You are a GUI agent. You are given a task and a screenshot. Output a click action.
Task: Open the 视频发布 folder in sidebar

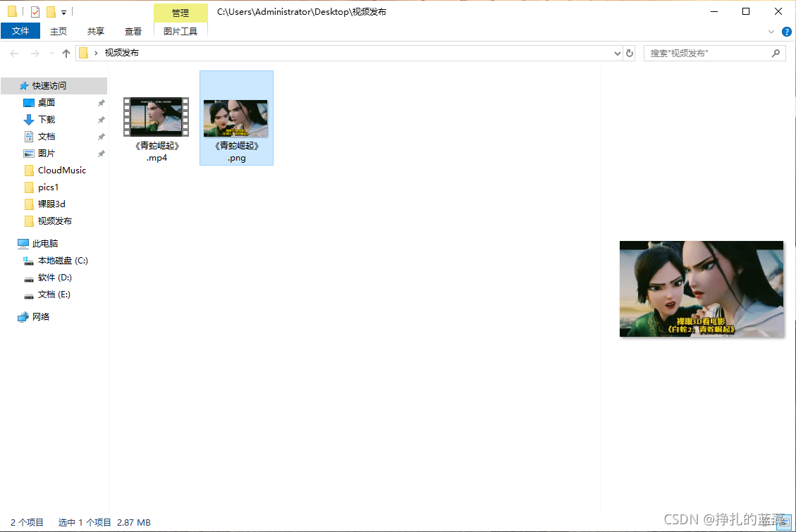pyautogui.click(x=54, y=221)
